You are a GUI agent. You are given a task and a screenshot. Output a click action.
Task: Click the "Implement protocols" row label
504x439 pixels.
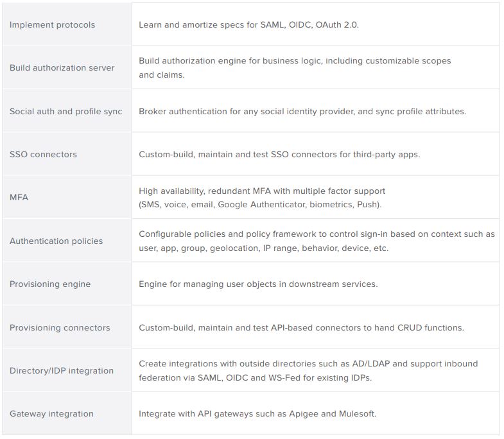52,25
